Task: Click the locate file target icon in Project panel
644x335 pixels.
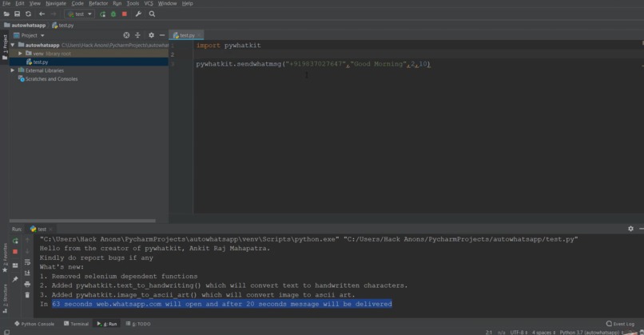Action: pos(126,35)
